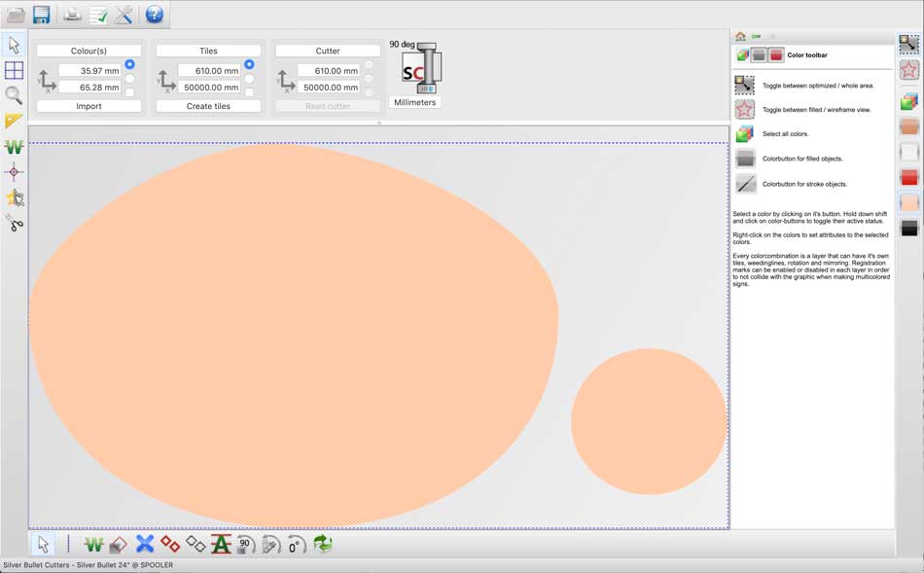The width and height of the screenshot is (924, 573).
Task: Click the two grey diamonds icon
Action: [195, 544]
